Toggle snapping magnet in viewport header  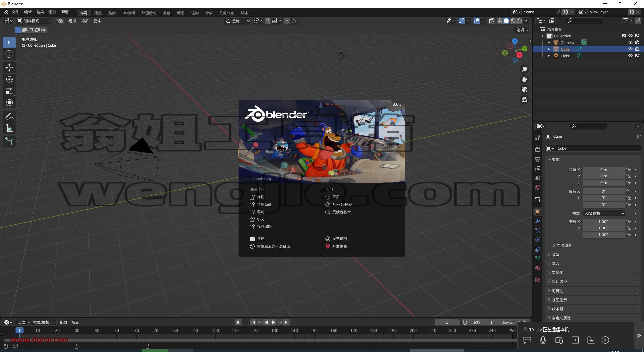[x=268, y=21]
